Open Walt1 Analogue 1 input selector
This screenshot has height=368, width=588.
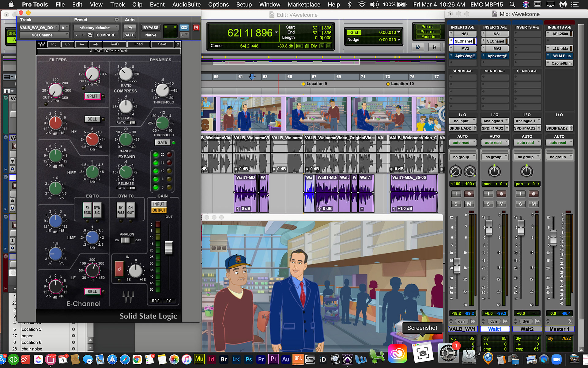click(495, 121)
